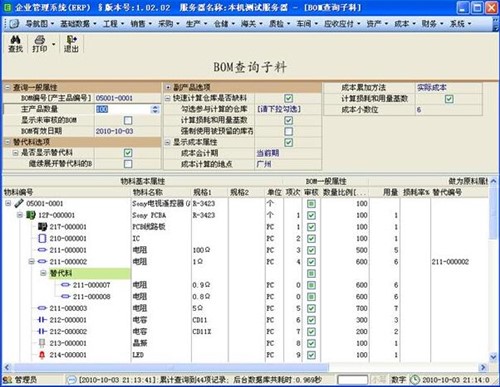Screen dimensions: 500x387
Task: Click the circuit board icon for 217-000001
Action: (42, 227)
